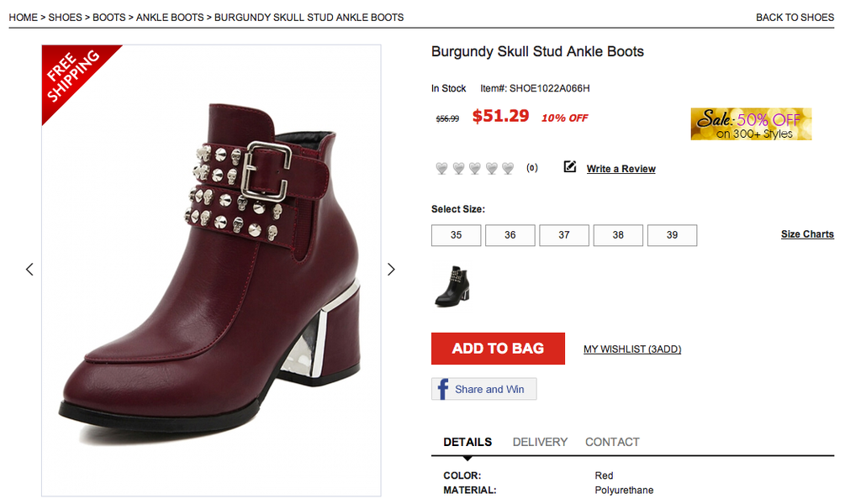Select size 39

[x=672, y=235]
